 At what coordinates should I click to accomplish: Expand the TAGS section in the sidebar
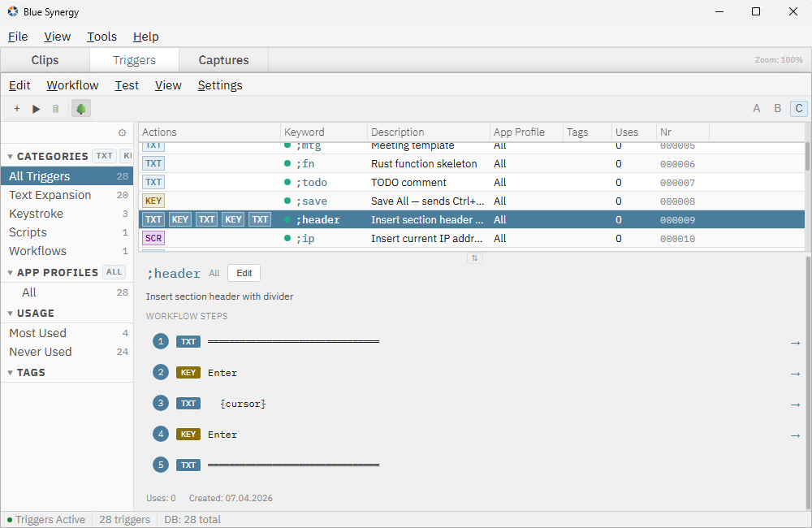(9, 372)
